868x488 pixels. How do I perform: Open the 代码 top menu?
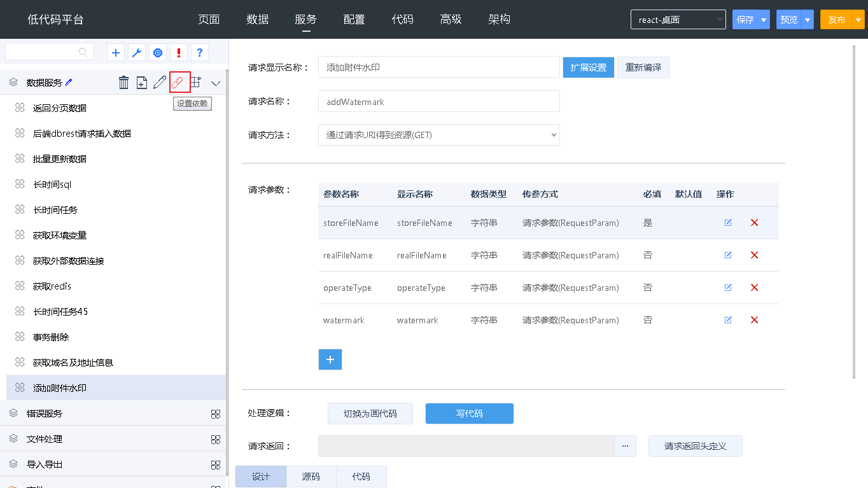402,19
